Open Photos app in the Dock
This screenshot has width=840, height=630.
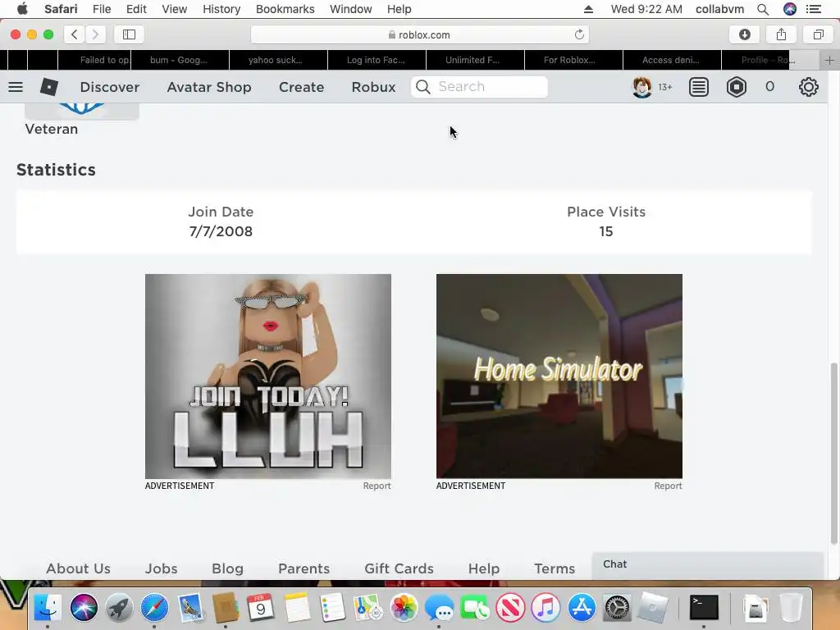[x=404, y=608]
